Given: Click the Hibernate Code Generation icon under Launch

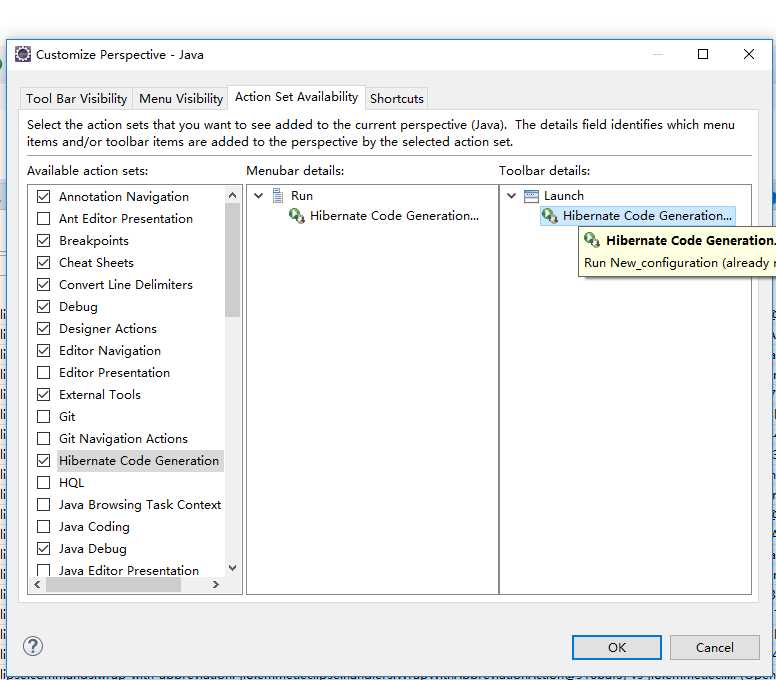Looking at the screenshot, I should (x=549, y=216).
